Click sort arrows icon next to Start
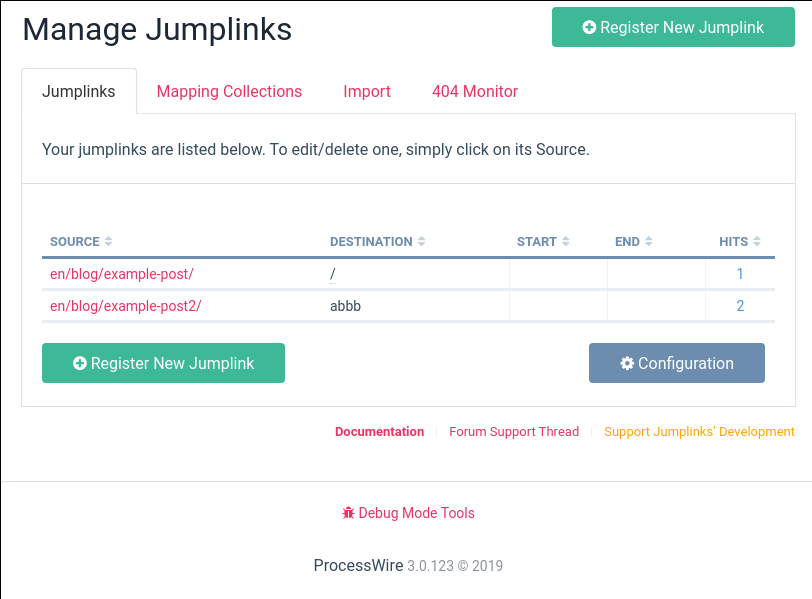The width and height of the screenshot is (812, 599). [566, 242]
